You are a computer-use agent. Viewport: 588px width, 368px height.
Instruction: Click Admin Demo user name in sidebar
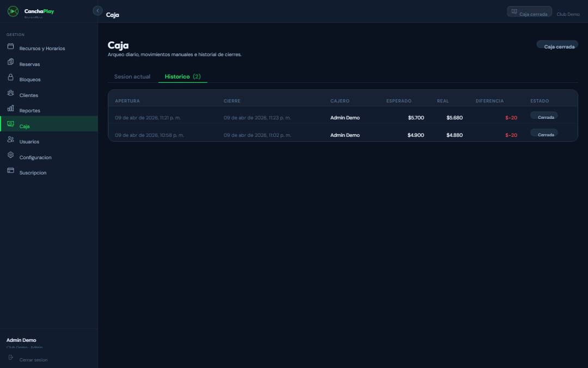(x=21, y=340)
